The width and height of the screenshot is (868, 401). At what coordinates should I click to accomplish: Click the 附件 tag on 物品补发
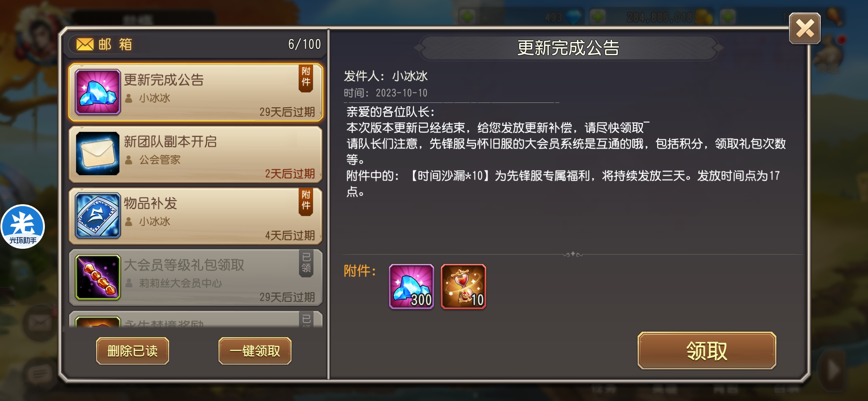(306, 201)
